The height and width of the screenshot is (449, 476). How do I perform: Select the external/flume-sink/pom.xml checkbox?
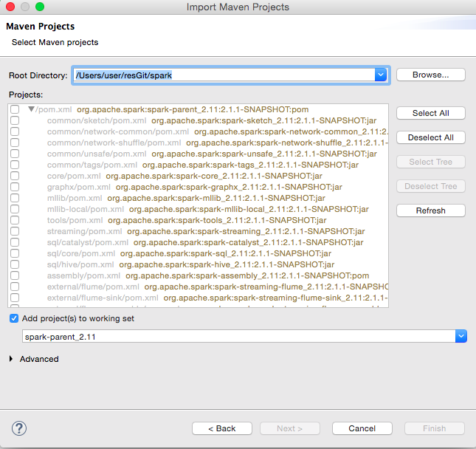15,298
